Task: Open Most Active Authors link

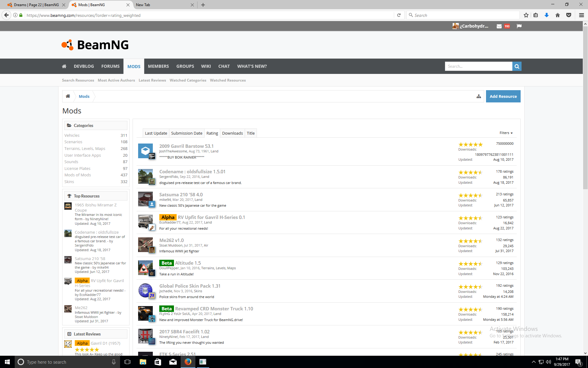Action: pos(116,80)
